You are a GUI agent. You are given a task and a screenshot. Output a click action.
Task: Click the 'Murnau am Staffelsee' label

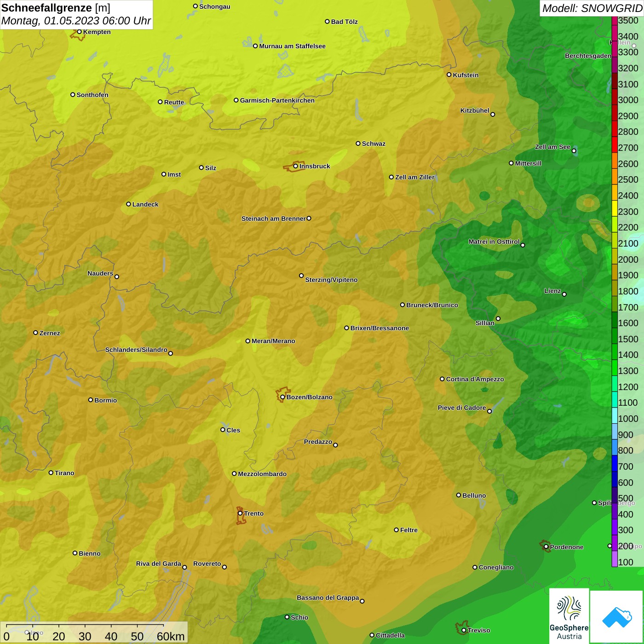[293, 46]
